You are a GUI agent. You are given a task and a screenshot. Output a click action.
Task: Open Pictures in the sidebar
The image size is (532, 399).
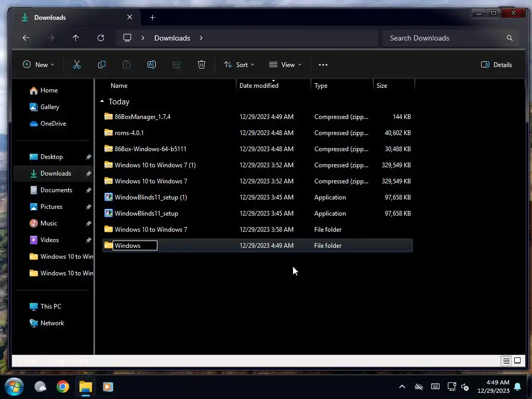(x=51, y=207)
